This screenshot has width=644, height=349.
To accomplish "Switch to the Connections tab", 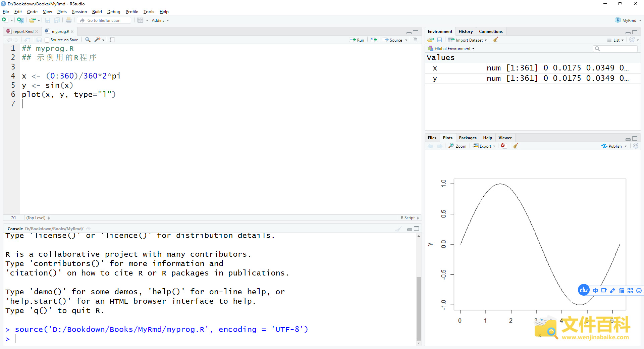I will (x=491, y=32).
